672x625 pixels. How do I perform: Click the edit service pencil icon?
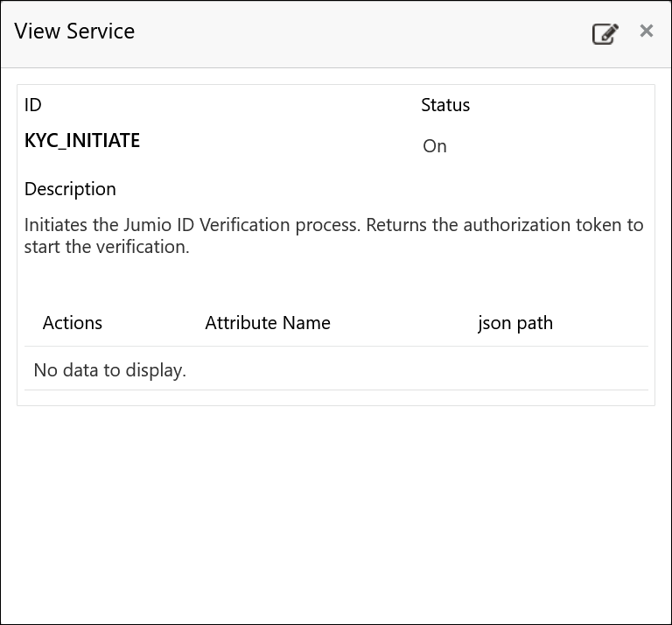coord(605,34)
